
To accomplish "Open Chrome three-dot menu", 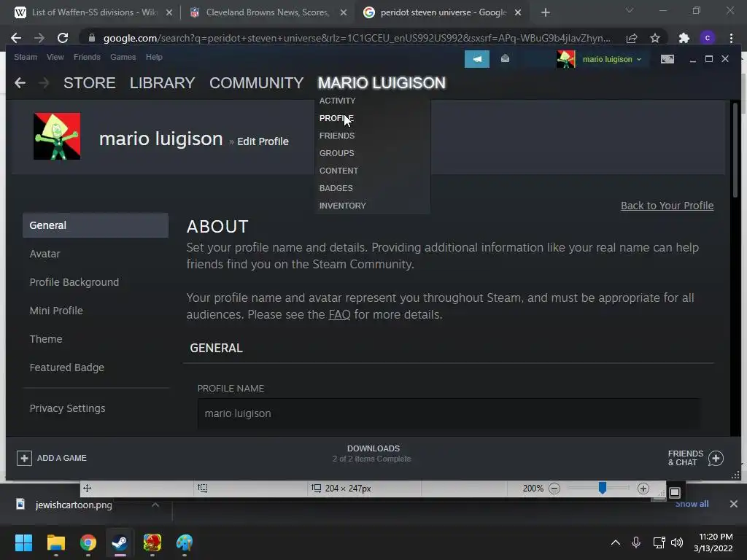I will point(731,38).
